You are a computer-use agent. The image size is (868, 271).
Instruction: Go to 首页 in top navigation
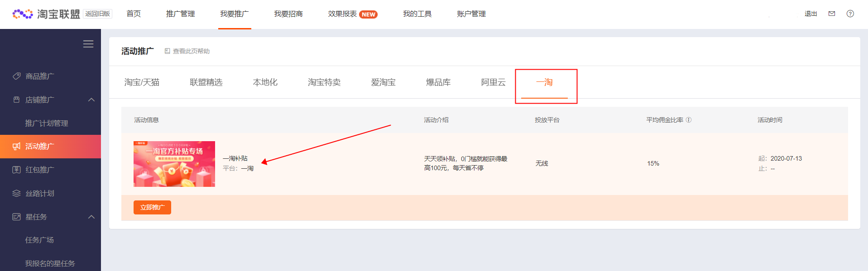(x=134, y=14)
